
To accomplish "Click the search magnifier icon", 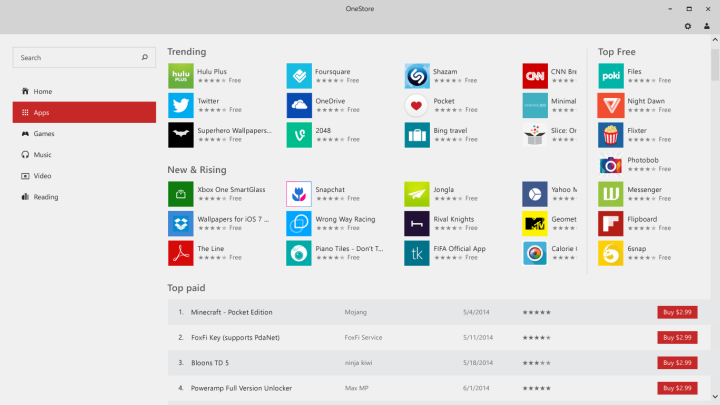I will [145, 58].
